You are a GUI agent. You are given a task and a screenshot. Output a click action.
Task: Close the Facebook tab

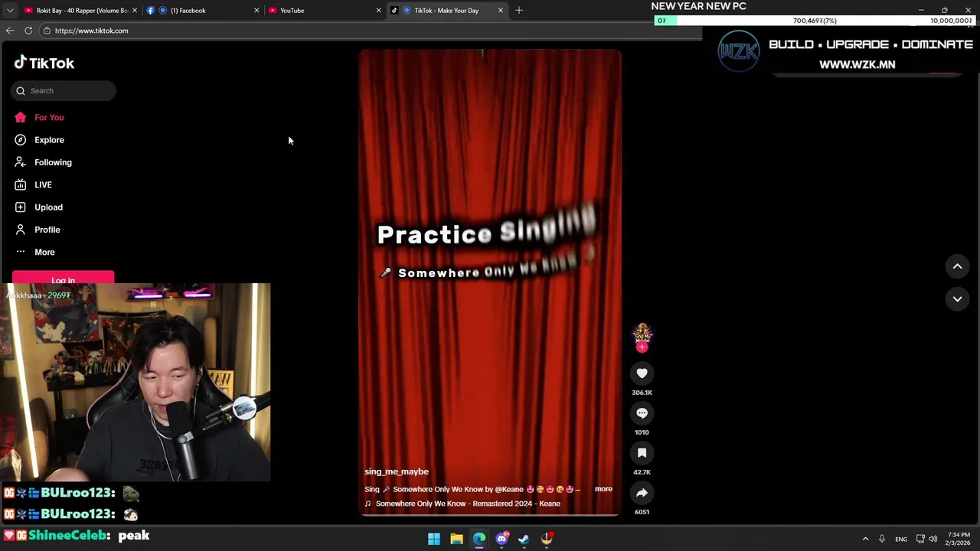click(x=256, y=11)
